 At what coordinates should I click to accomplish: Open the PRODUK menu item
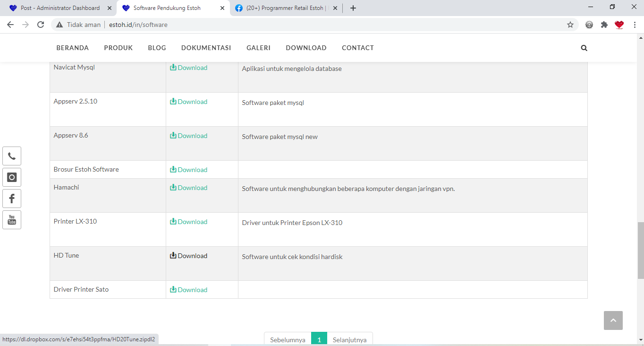tap(119, 48)
